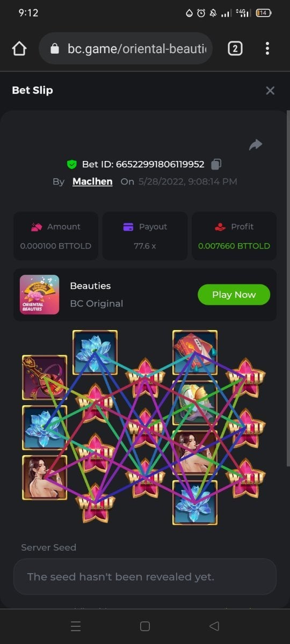Open Android recent apps square button

point(144,626)
